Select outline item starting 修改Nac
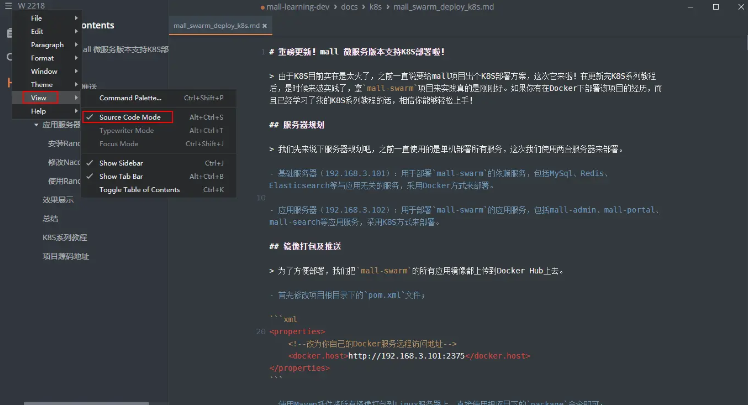748x405 pixels. (x=64, y=162)
